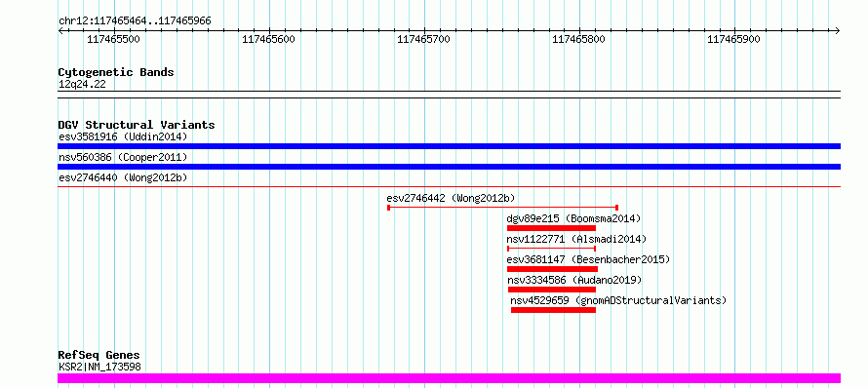Open nsv4529659 (gnomADStructuralVariants) label
The width and height of the screenshot is (868, 388).
coord(618,300)
